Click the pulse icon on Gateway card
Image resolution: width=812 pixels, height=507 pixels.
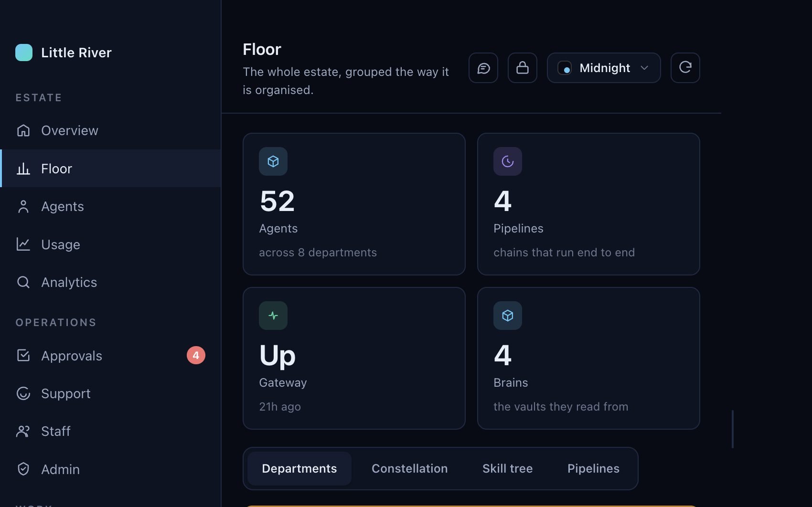point(273,316)
